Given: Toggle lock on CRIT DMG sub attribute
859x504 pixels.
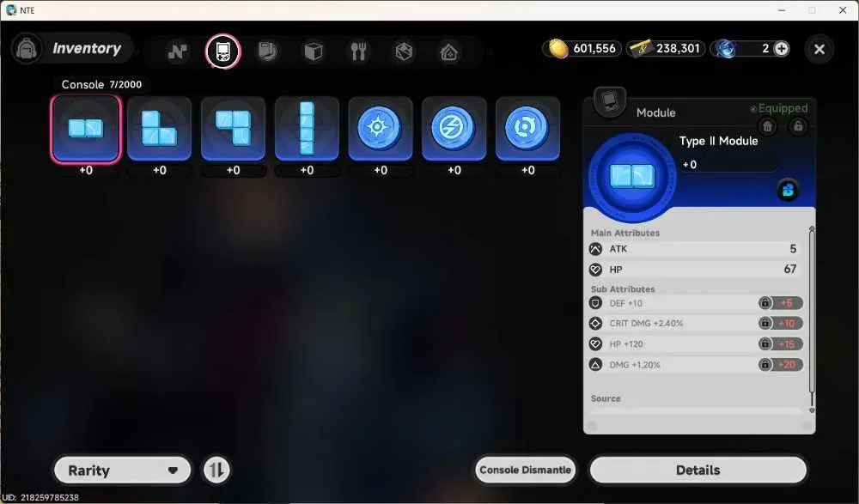Looking at the screenshot, I should click(765, 323).
